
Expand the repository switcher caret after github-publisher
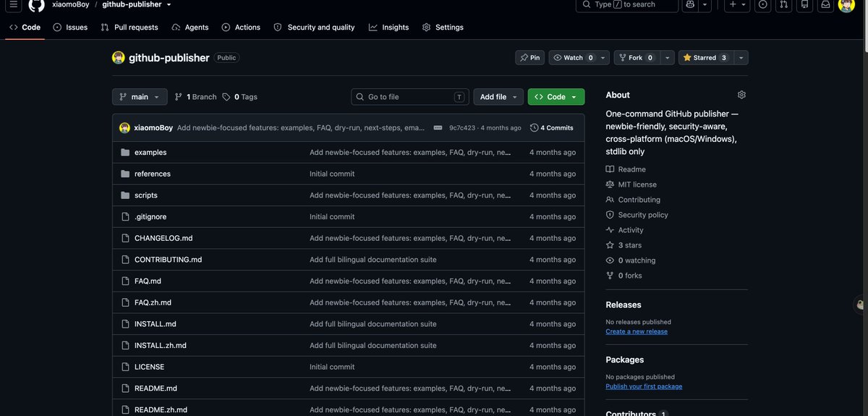pos(169,4)
